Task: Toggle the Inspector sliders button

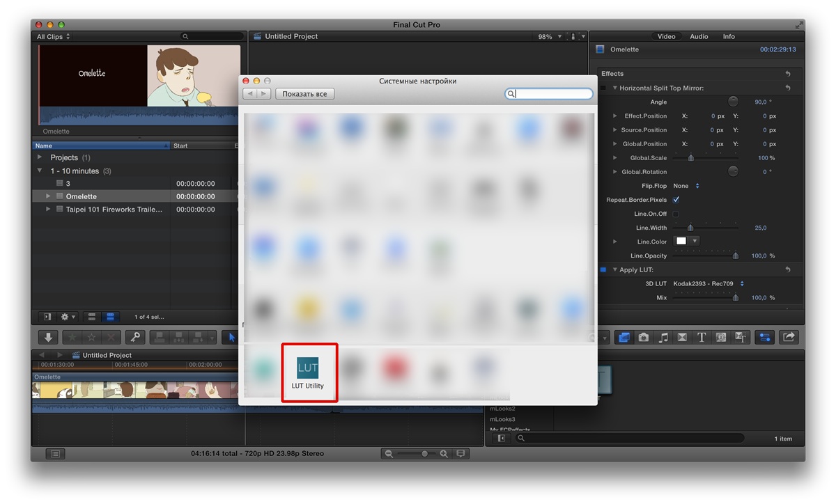Action: coord(765,337)
